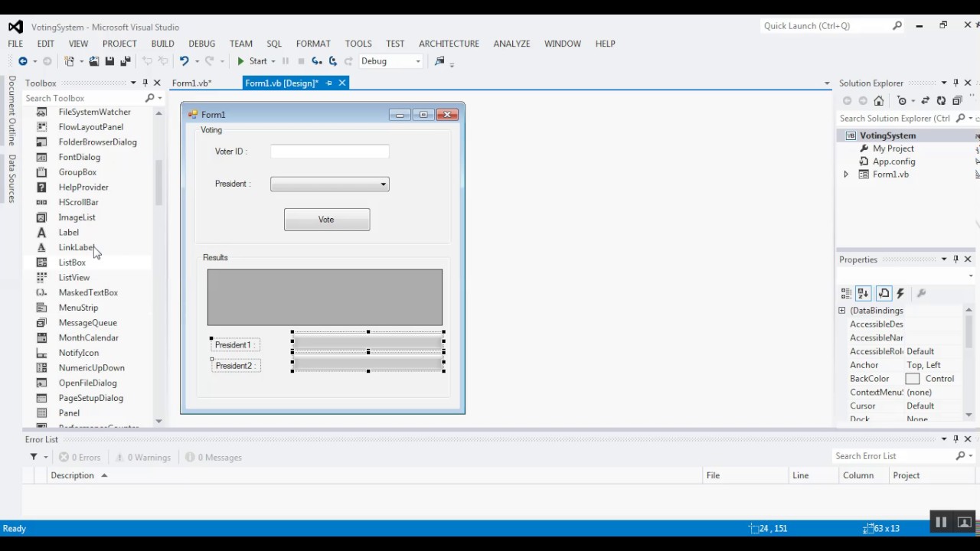Toggle Categorized view in Properties panel
Image resolution: width=980 pixels, height=551 pixels.
point(846,293)
